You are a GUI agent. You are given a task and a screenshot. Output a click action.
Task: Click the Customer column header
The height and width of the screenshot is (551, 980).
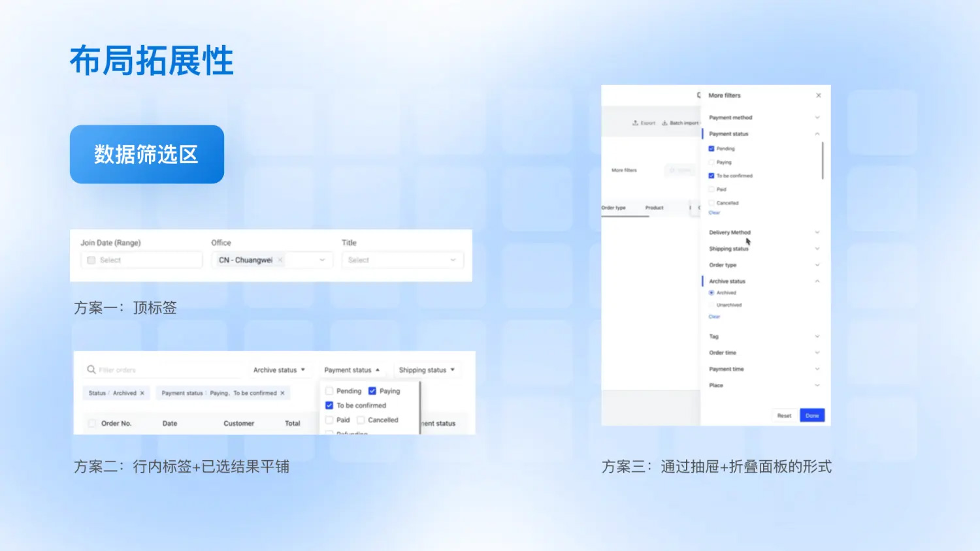238,423
